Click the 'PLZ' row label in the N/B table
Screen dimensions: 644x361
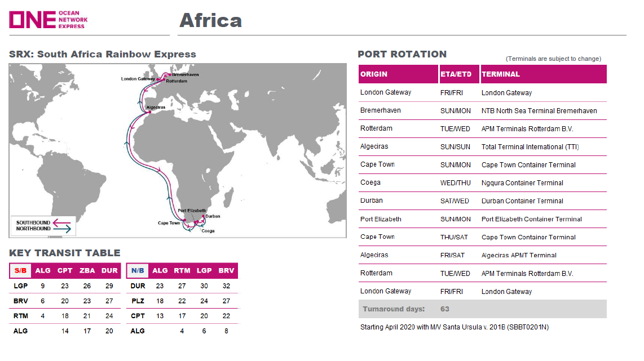[x=138, y=301]
